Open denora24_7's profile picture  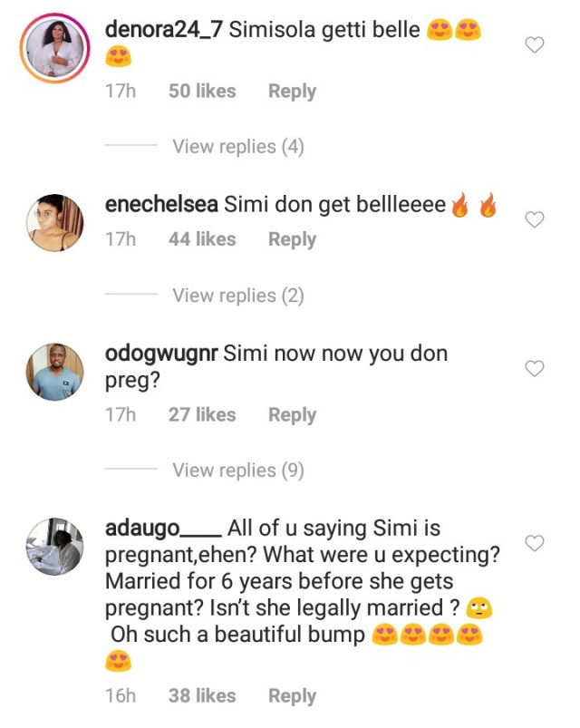tap(54, 48)
